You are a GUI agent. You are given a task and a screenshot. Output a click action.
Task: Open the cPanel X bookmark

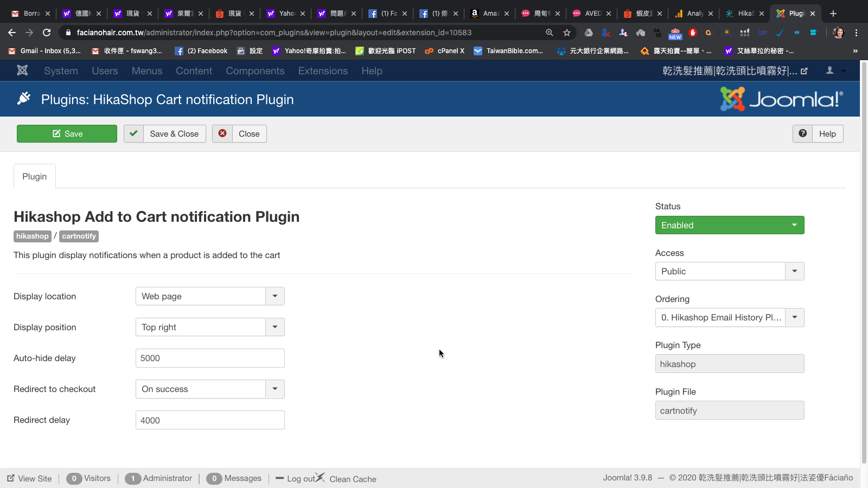444,51
